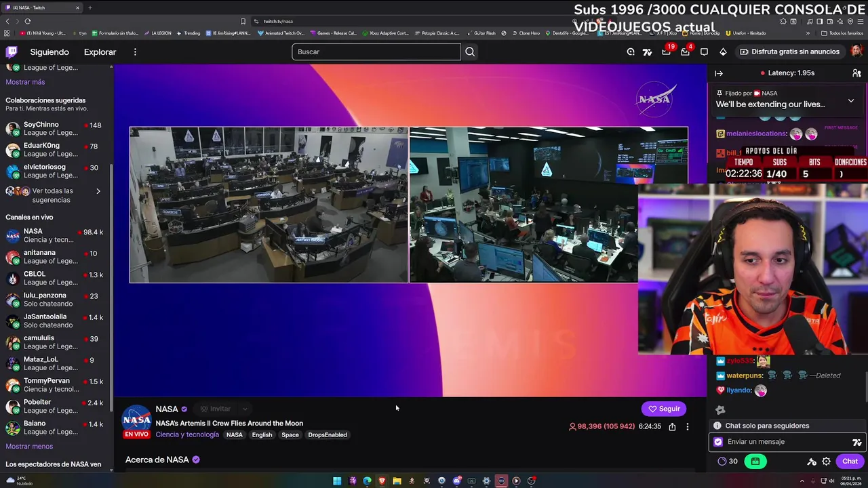Image resolution: width=868 pixels, height=488 pixels.
Task: Open the Windows Start button
Action: 337,481
